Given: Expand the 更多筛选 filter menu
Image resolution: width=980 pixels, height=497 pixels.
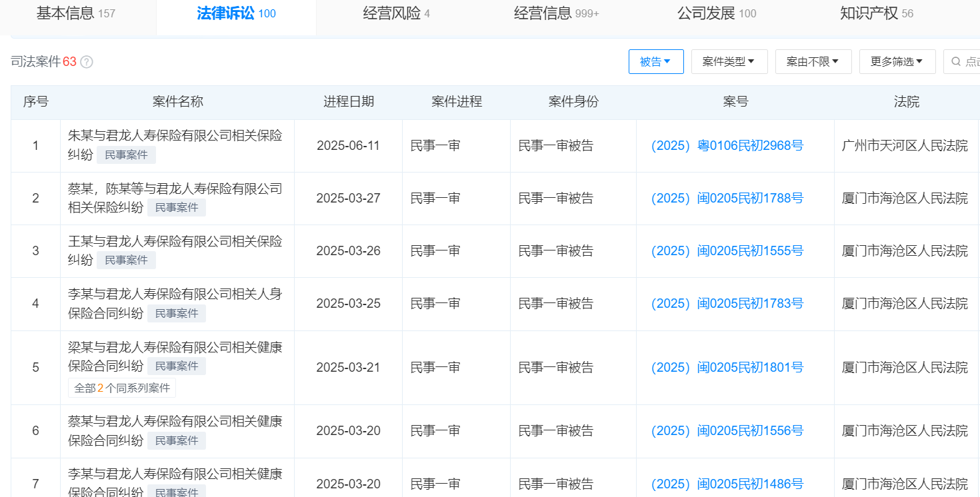Looking at the screenshot, I should coord(897,61).
